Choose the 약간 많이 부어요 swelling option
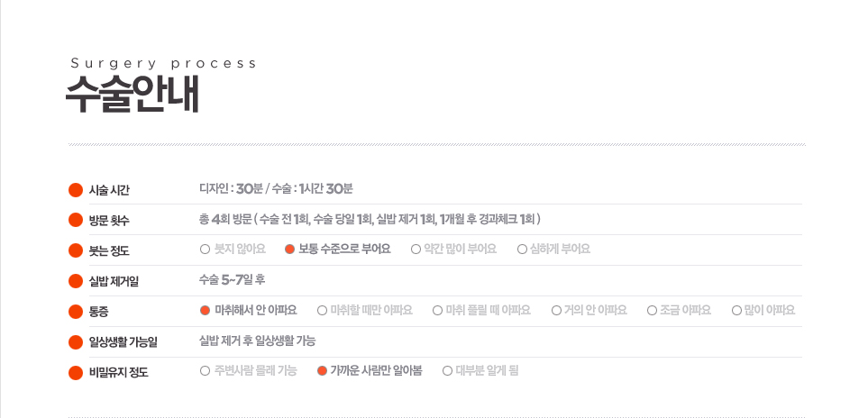 tap(416, 249)
